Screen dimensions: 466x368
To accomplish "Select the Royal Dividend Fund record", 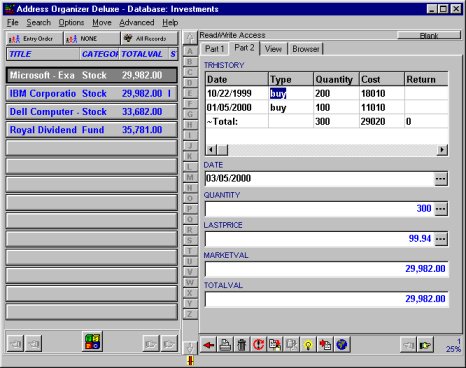I will (x=92, y=130).
